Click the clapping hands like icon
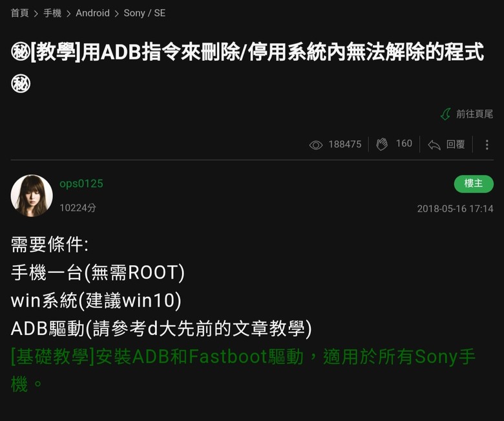 click(x=382, y=144)
